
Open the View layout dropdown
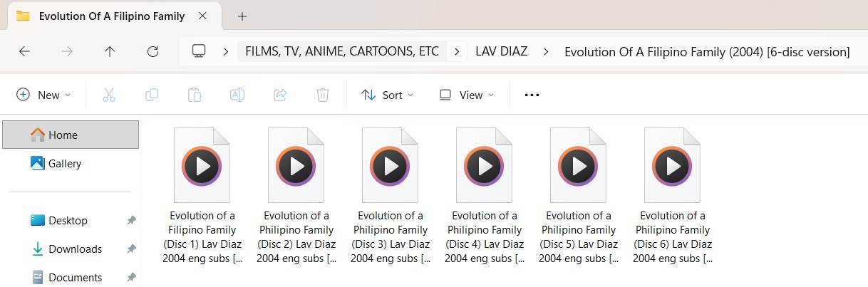pyautogui.click(x=465, y=95)
